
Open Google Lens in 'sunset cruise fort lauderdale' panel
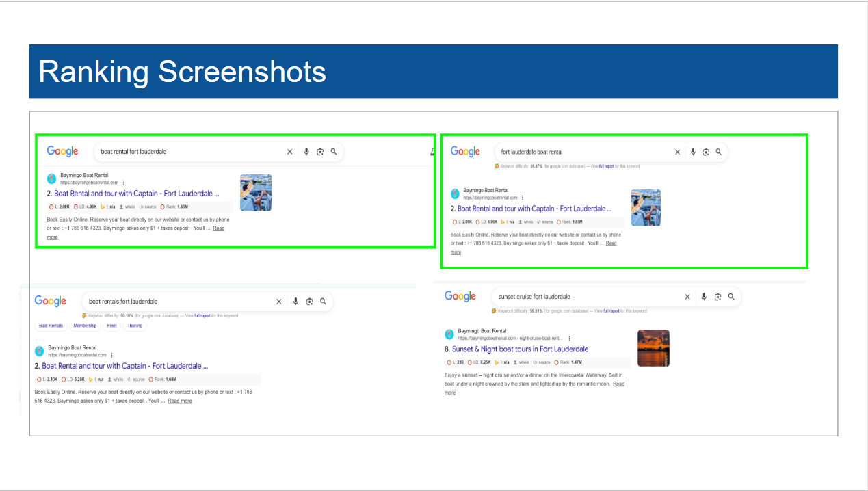[718, 297]
